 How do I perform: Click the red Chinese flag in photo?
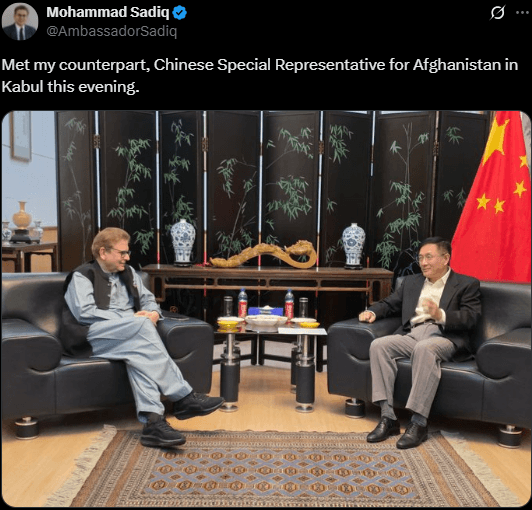click(x=493, y=197)
